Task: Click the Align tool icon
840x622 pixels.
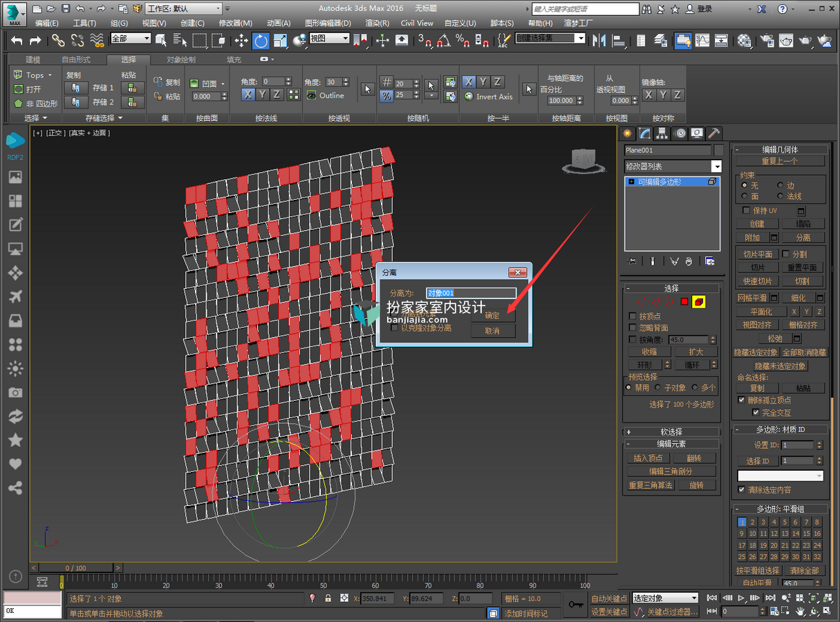Action: click(x=619, y=41)
